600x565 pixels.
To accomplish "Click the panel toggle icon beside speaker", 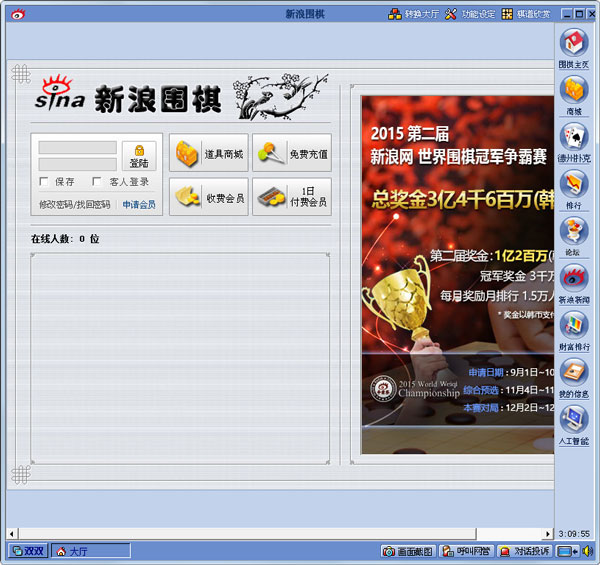I will point(568,551).
